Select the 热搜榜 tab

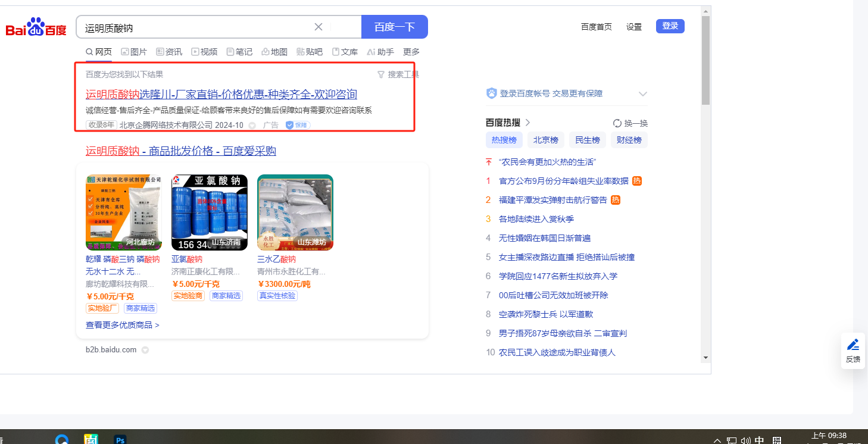[x=504, y=140]
